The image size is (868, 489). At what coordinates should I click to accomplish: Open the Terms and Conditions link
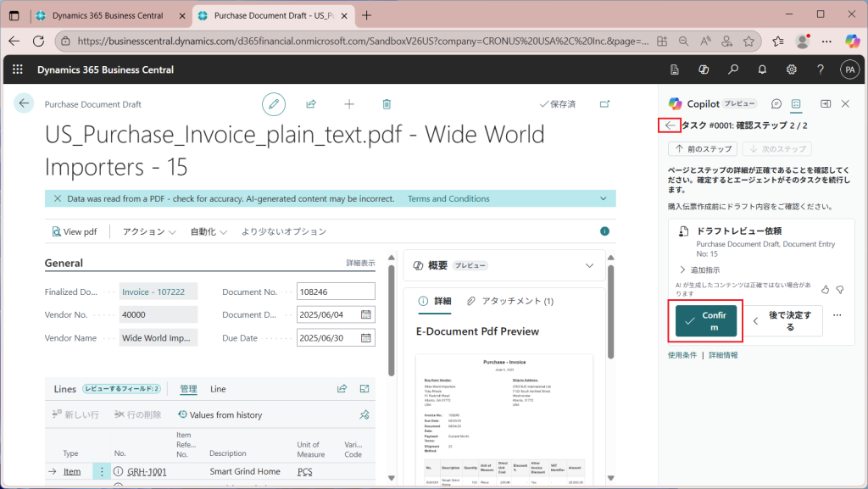pos(448,198)
